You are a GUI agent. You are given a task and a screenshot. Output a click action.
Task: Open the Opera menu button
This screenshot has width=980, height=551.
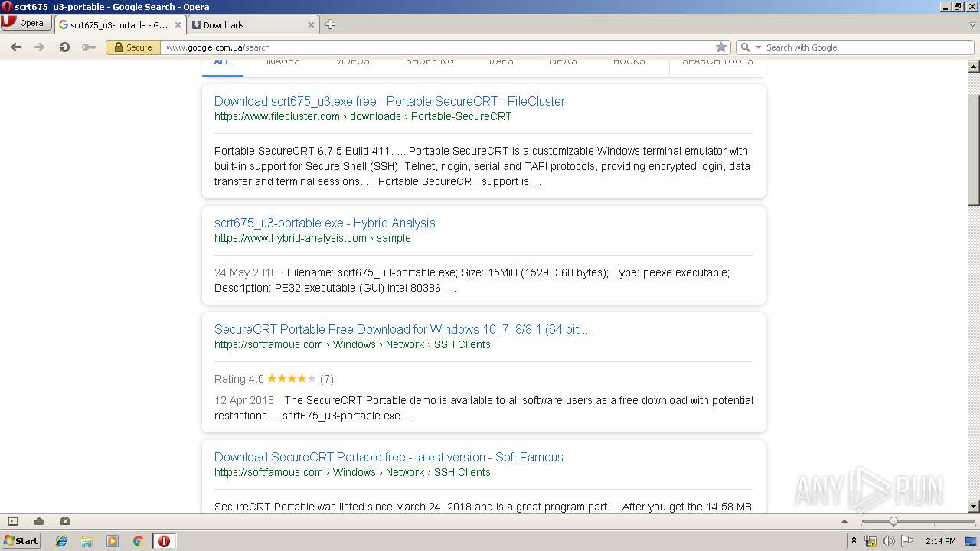coord(26,23)
